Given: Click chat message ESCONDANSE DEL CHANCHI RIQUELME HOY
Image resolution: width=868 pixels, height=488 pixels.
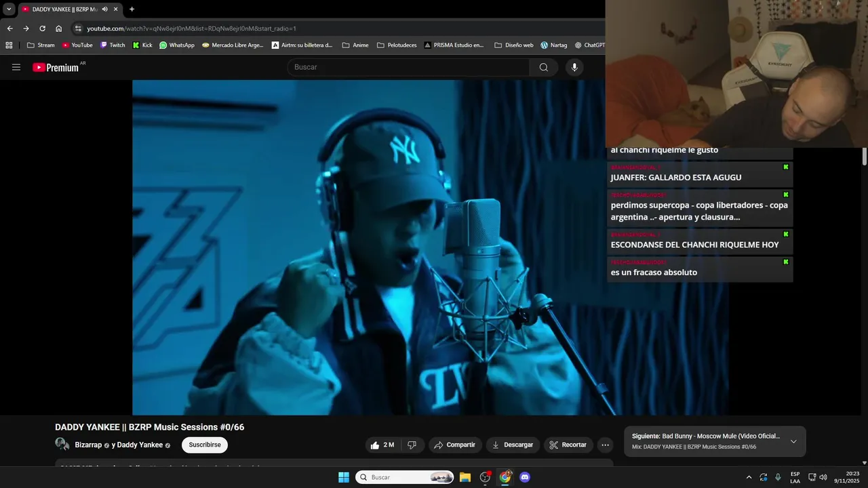Looking at the screenshot, I should [694, 245].
